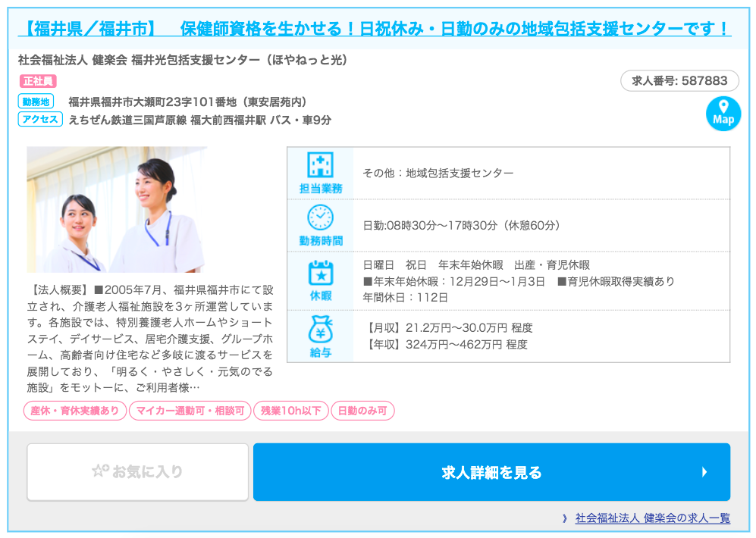Select the 日勤のみ可 tag
This screenshot has width=756, height=538.
pyautogui.click(x=362, y=411)
